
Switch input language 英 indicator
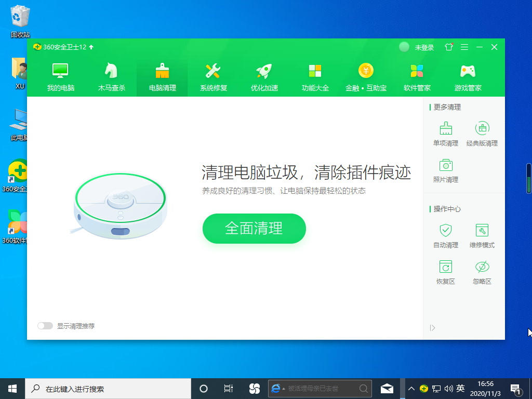[x=460, y=389]
